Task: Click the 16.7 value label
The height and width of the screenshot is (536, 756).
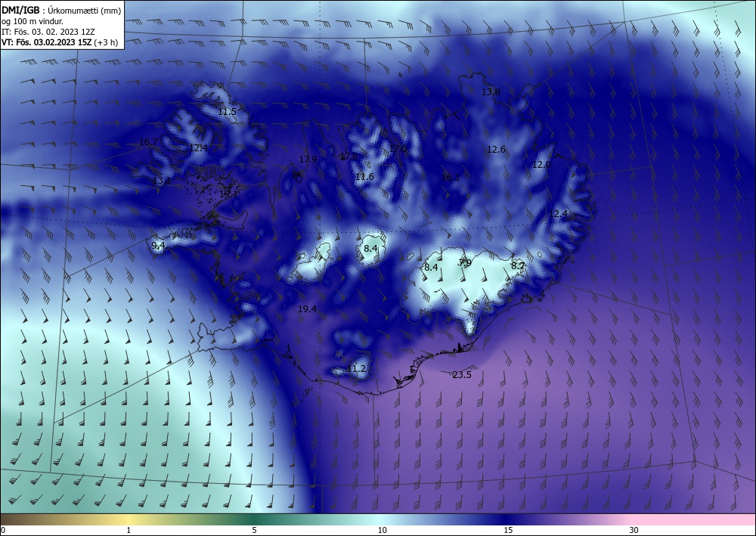Action: point(148,141)
